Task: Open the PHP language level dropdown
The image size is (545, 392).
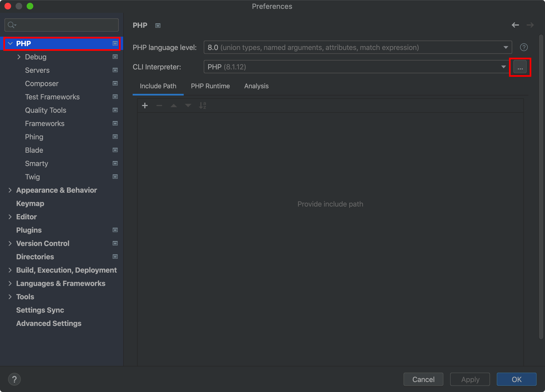Action: pos(357,47)
